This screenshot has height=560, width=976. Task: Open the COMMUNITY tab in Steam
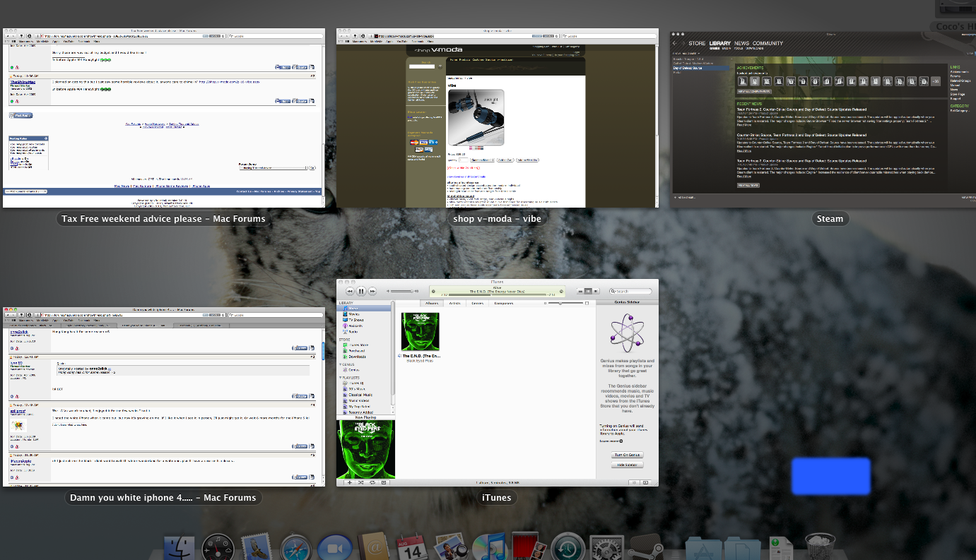(x=768, y=43)
